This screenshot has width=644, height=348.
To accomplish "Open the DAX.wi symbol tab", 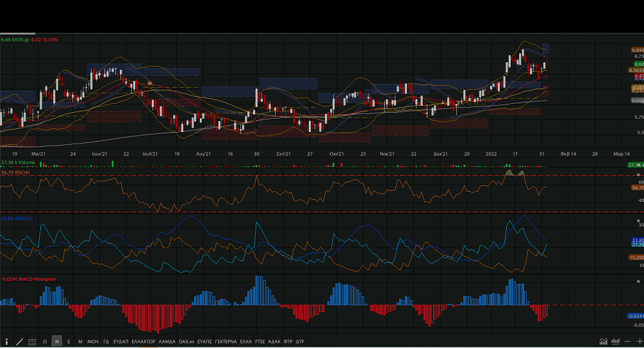I will (186, 342).
